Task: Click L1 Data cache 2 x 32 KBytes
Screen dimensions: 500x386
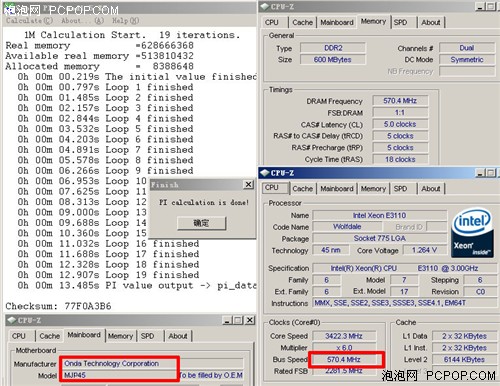Action: point(464,336)
